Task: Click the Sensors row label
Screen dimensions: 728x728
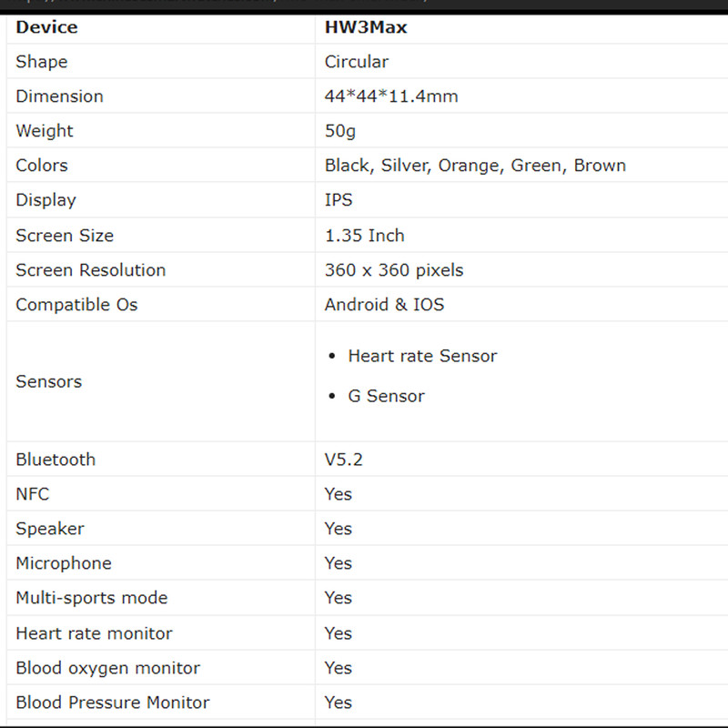Action: (48, 381)
